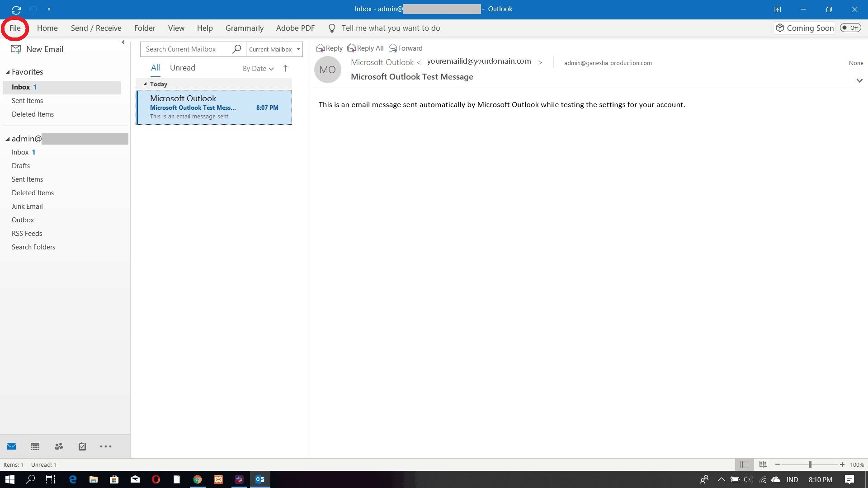868x488 pixels.
Task: Click the 100% zoom level
Action: point(857,465)
